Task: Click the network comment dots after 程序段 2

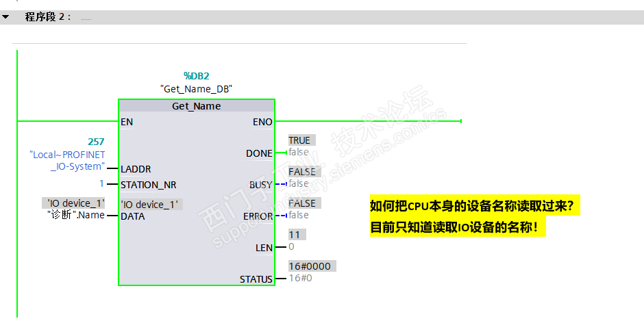Action: [86, 19]
